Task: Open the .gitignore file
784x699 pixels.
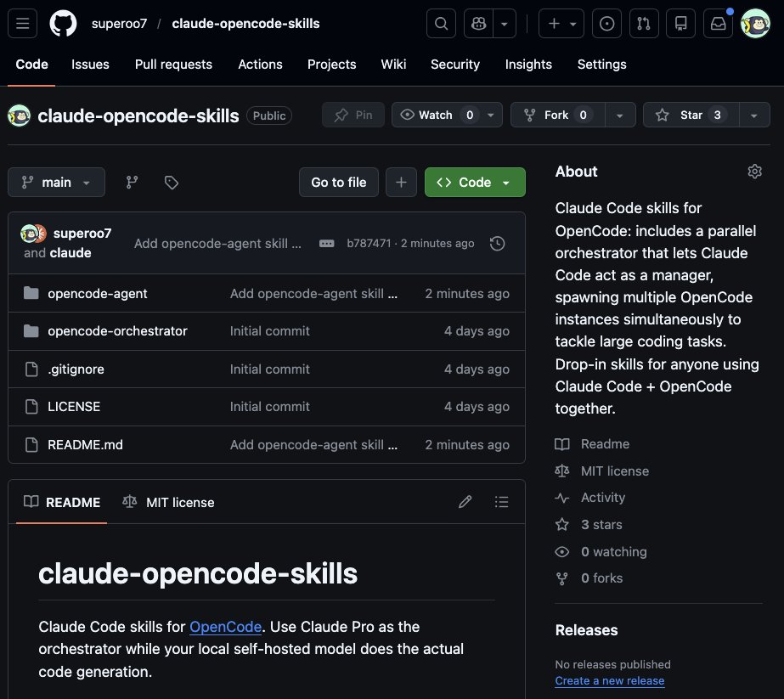Action: point(76,369)
